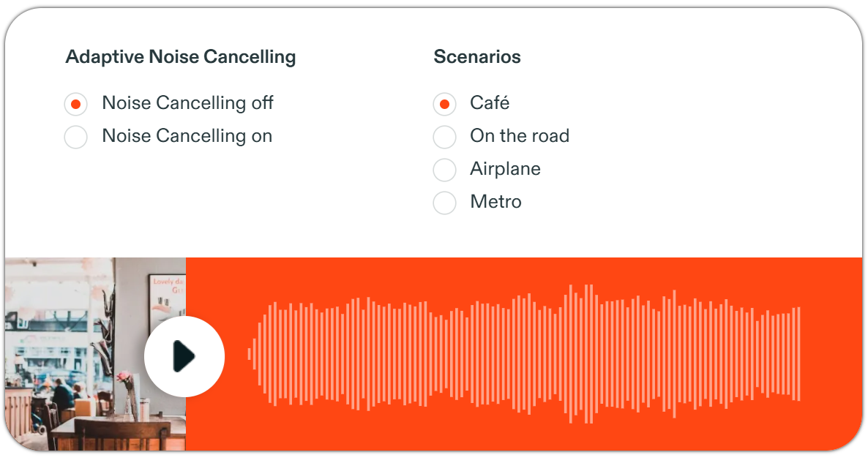Choose the On the road radio button
This screenshot has width=868, height=463.
point(444,137)
